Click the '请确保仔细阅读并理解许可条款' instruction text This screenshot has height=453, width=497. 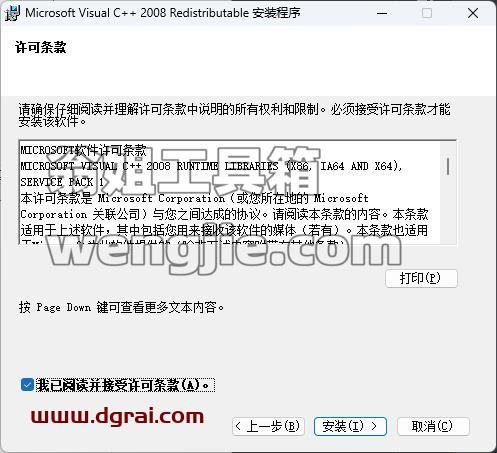pos(235,115)
